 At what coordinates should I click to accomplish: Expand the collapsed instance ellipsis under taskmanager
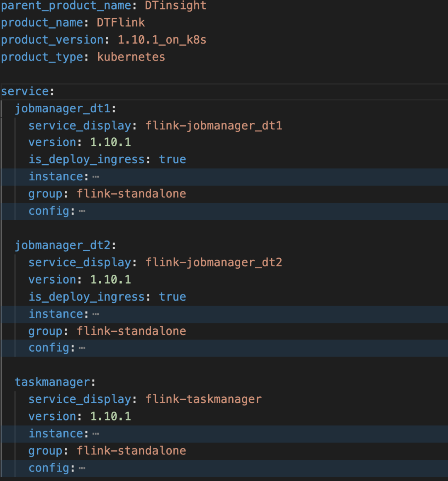(96, 434)
